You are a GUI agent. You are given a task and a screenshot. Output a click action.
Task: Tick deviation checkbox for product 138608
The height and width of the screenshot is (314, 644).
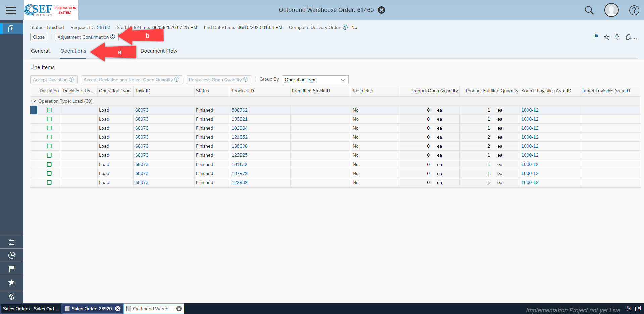click(x=49, y=146)
